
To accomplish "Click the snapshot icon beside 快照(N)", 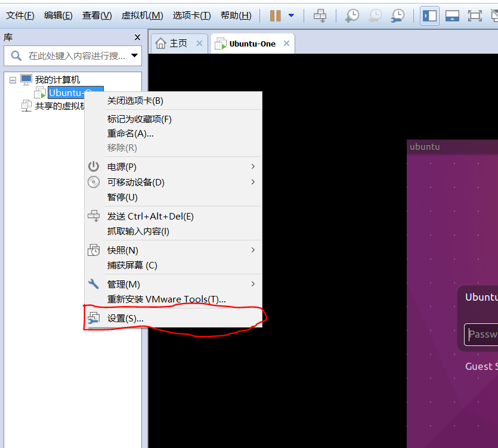I will click(x=94, y=250).
